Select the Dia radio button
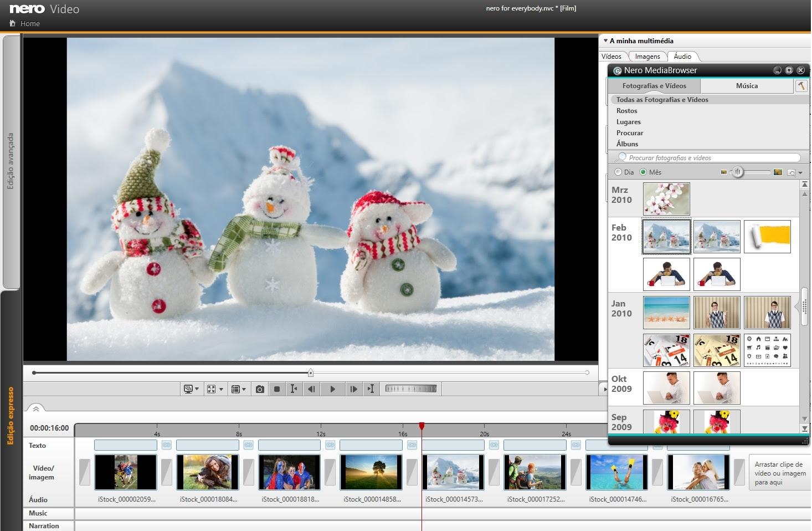812x531 pixels. 618,172
